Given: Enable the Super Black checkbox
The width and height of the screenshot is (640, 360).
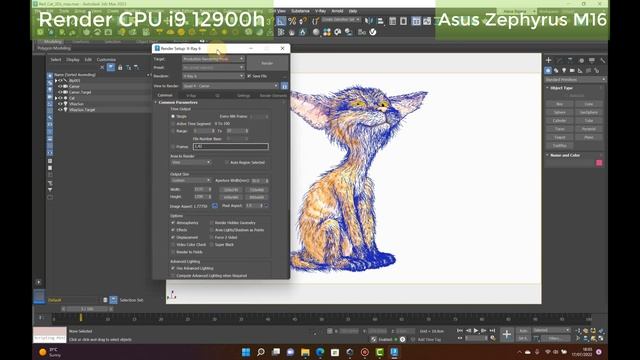Looking at the screenshot, I should pos(212,244).
